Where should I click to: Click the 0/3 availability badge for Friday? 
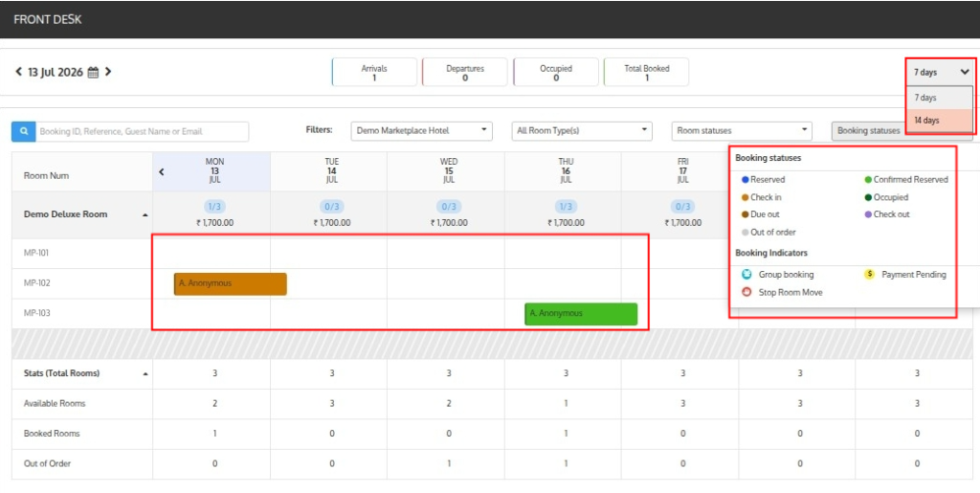pos(682,207)
